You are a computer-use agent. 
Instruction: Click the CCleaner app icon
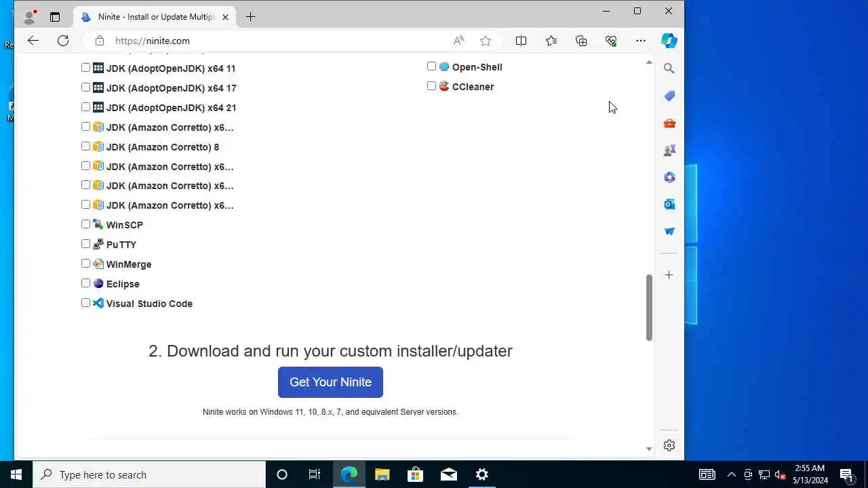click(x=444, y=86)
